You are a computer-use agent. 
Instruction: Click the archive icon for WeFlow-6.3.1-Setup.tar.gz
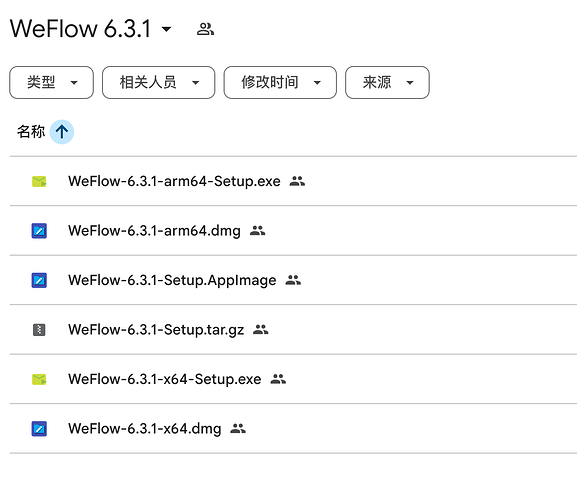coord(39,330)
